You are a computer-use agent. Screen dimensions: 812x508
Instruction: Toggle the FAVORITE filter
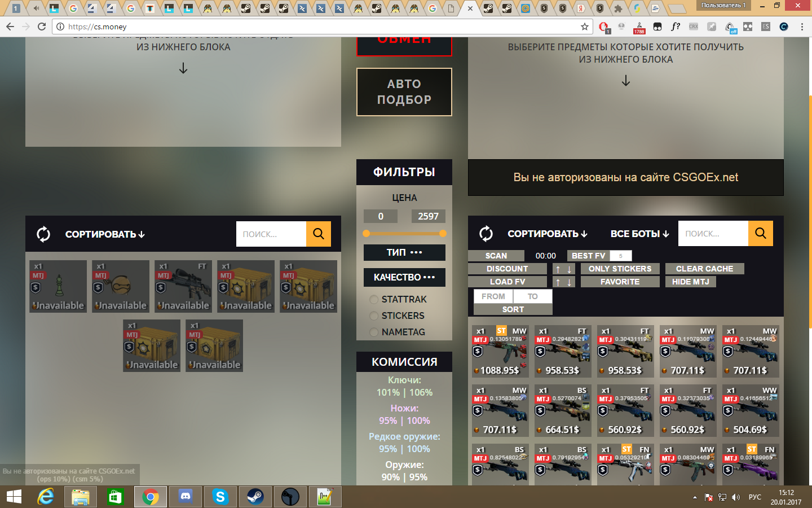pos(620,282)
